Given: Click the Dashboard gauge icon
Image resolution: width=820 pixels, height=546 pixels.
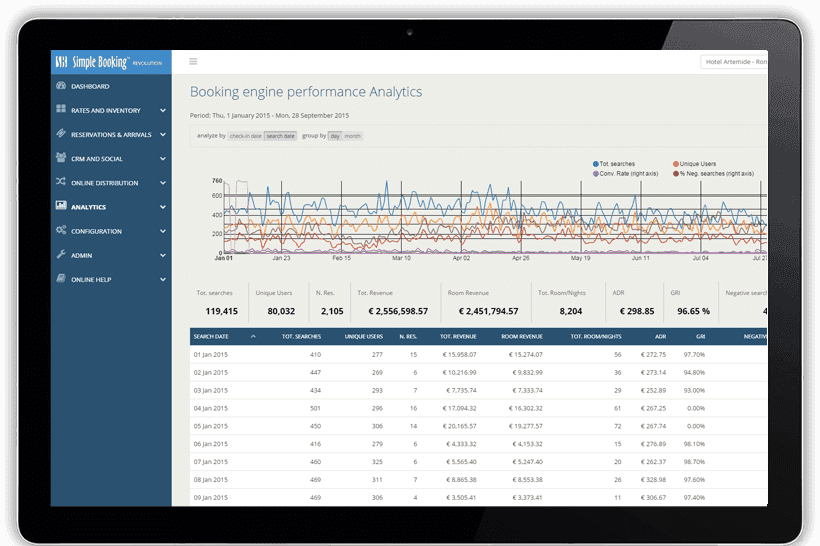Looking at the screenshot, I should pyautogui.click(x=61, y=86).
